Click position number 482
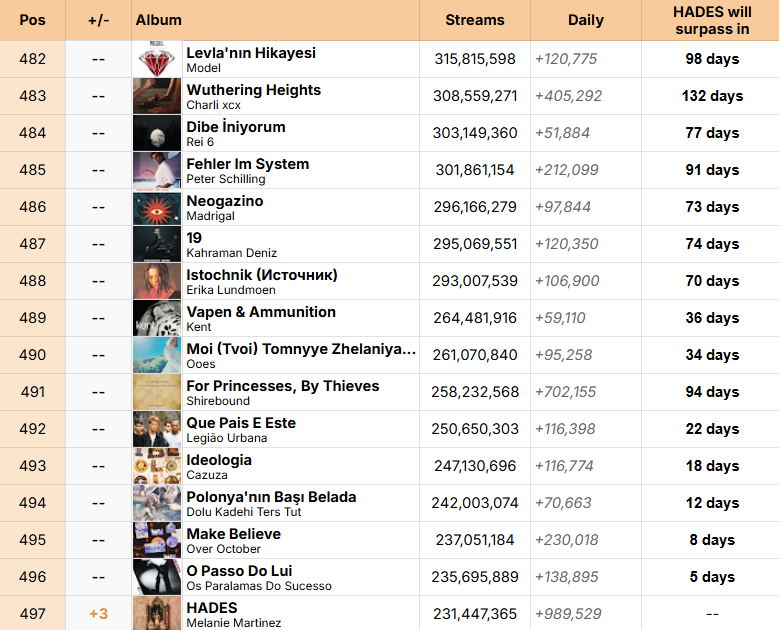Viewport: 779px width, 630px height. click(x=32, y=59)
